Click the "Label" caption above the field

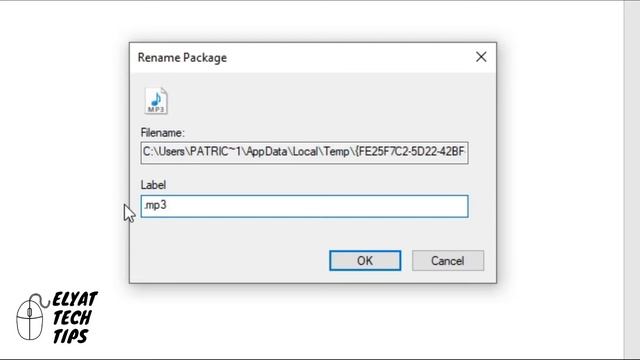pyautogui.click(x=153, y=185)
